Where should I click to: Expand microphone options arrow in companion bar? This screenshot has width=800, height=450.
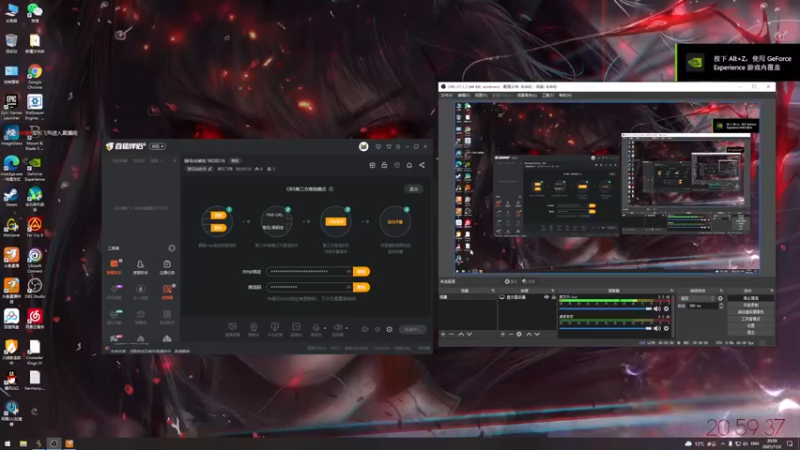[325, 328]
